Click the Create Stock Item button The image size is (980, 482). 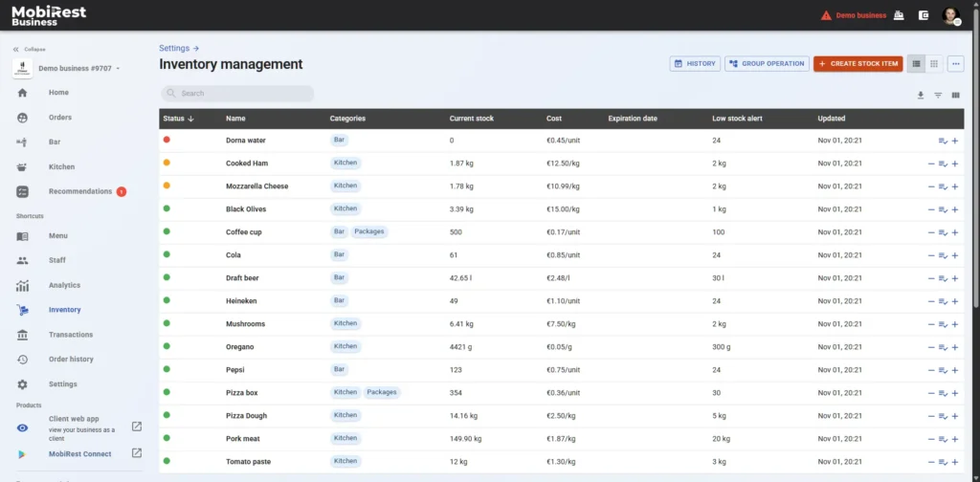tap(857, 64)
